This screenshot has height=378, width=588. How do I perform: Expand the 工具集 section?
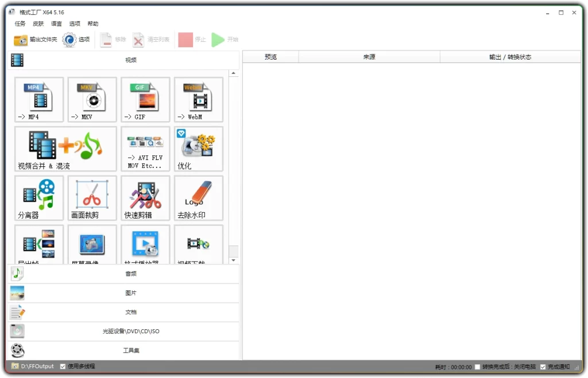pos(130,350)
